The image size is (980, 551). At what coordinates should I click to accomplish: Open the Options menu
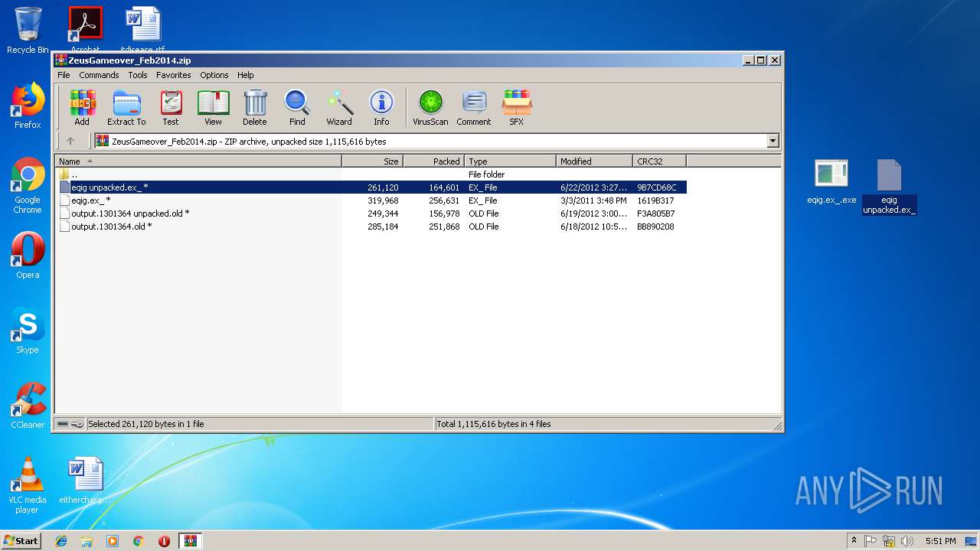pyautogui.click(x=214, y=75)
